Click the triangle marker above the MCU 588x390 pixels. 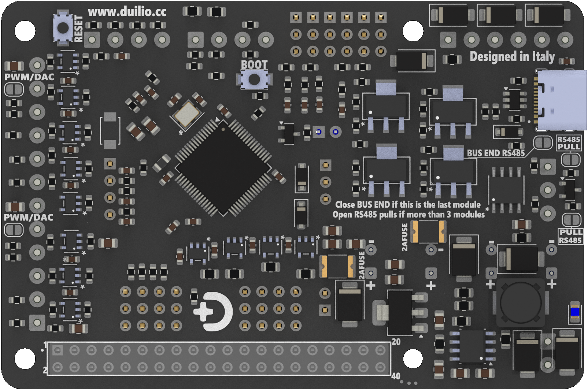tap(218, 119)
